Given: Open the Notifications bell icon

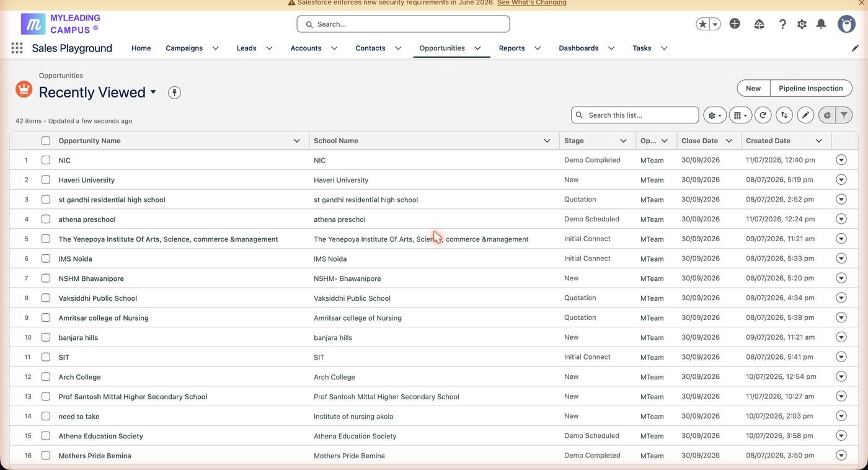Looking at the screenshot, I should pyautogui.click(x=821, y=24).
